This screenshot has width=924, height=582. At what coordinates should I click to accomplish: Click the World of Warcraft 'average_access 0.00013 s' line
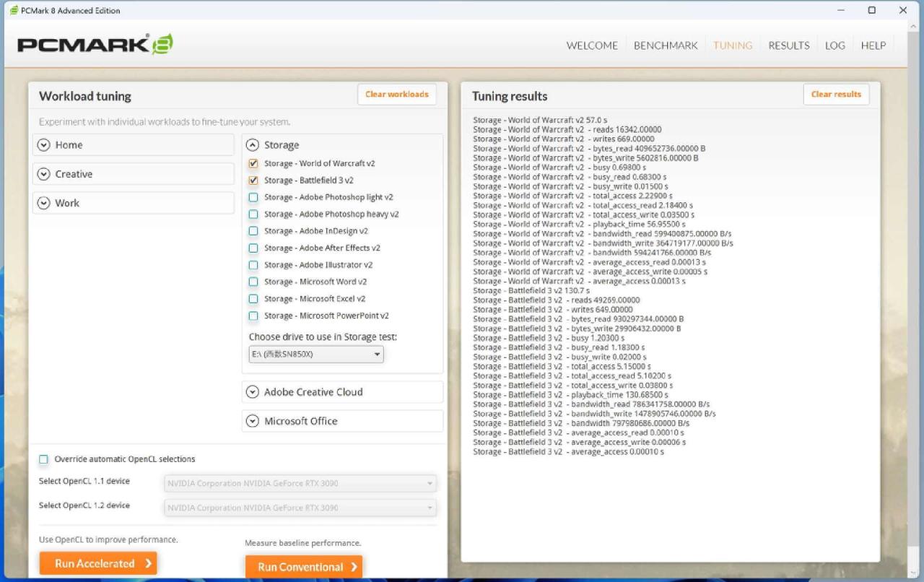point(580,281)
